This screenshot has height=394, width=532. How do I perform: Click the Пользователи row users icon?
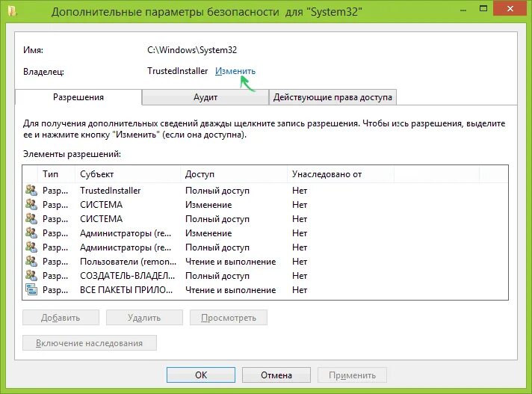31,262
